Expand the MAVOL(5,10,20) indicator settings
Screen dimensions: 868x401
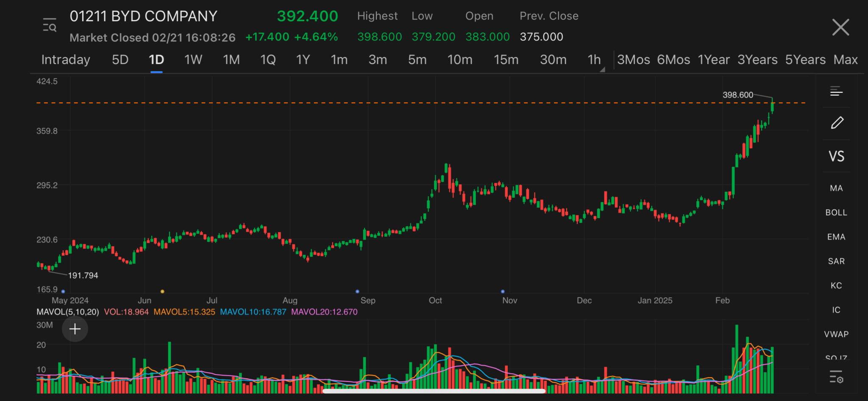click(68, 312)
